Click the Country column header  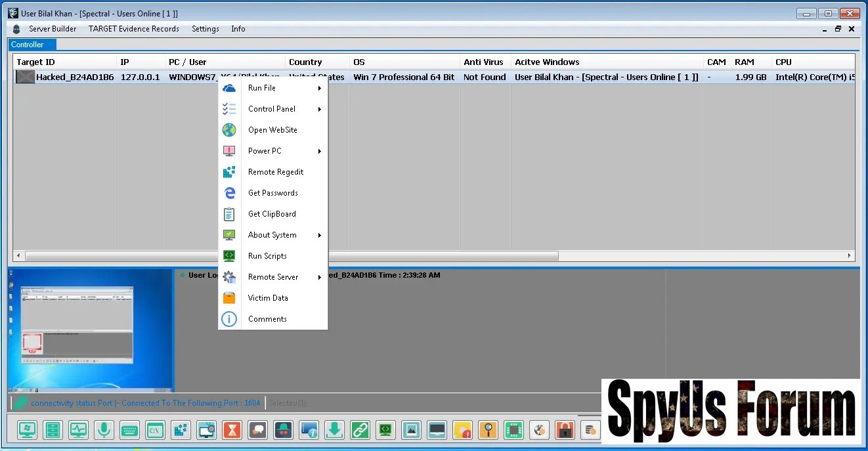(305, 62)
